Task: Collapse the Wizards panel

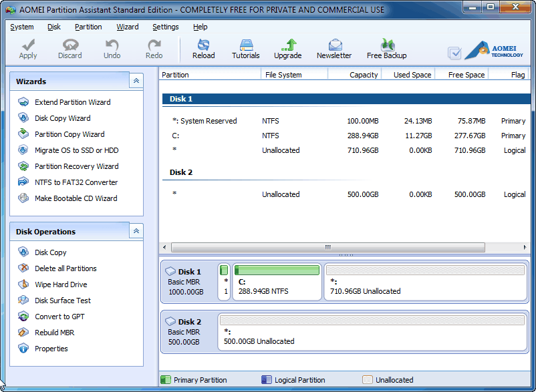Action: 136,81
